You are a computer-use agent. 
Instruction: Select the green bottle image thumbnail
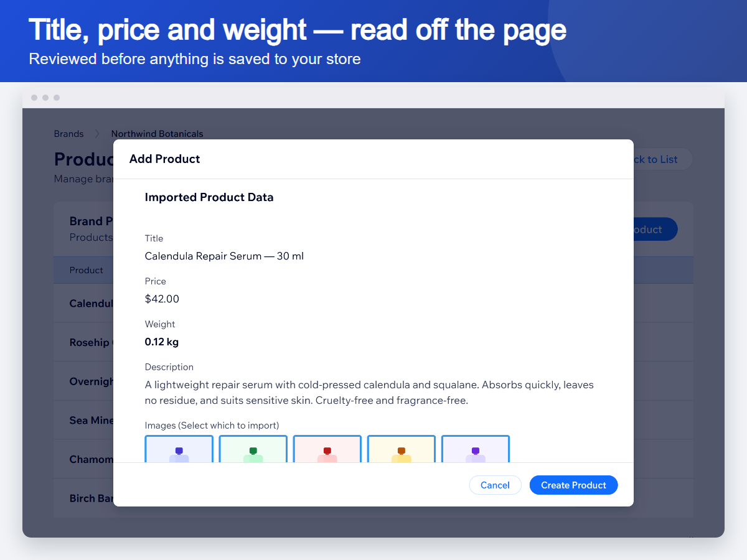click(x=253, y=449)
